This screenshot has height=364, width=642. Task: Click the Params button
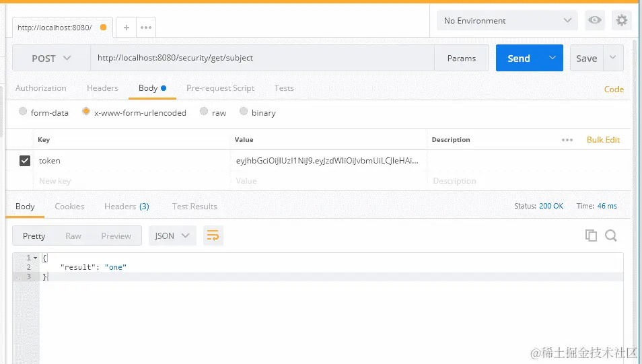462,58
